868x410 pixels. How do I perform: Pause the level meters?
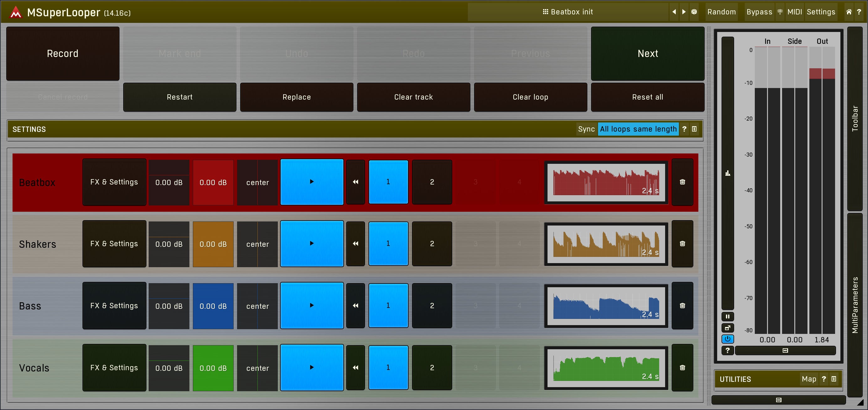click(x=728, y=316)
